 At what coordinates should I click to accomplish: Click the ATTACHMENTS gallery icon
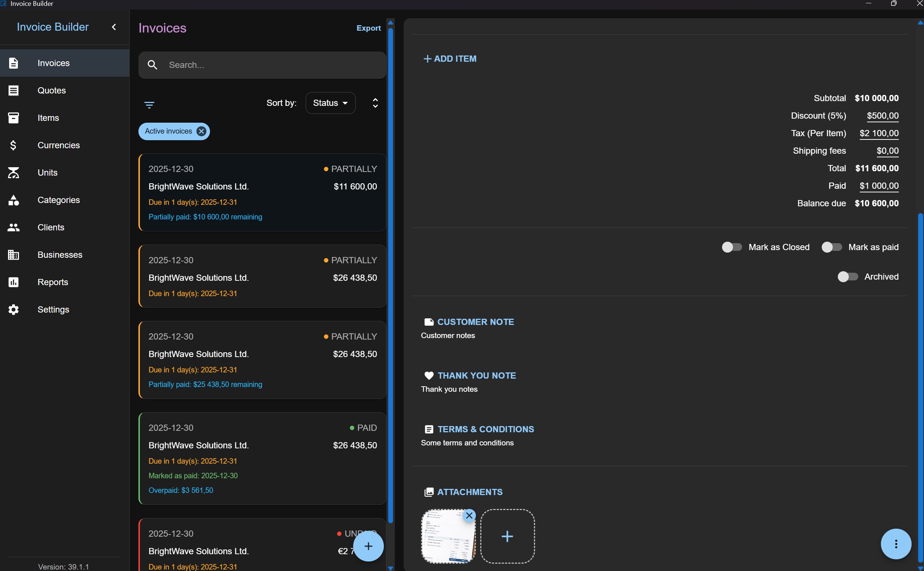(429, 492)
